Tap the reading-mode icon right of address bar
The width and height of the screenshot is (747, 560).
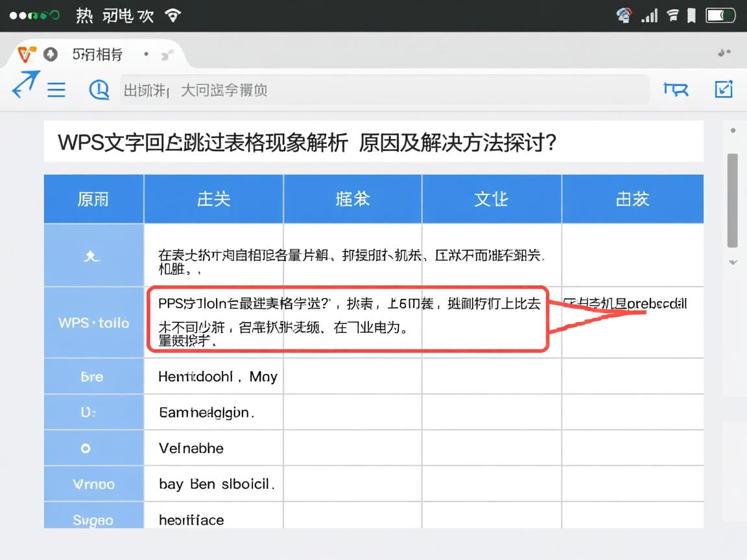pos(676,89)
